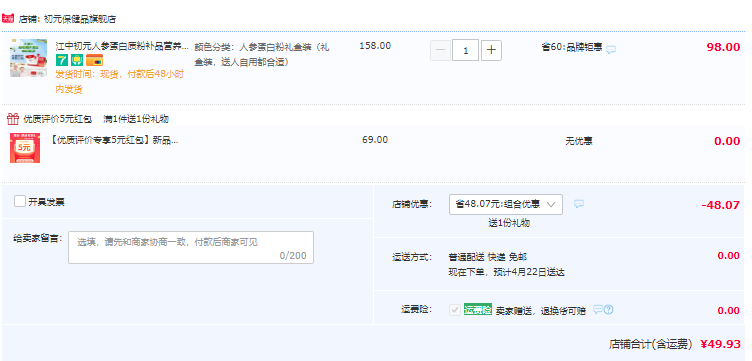Image resolution: width=752 pixels, height=361 pixels.
Task: Toggle the 运费险 shipping insurance checkbox
Action: (x=455, y=310)
